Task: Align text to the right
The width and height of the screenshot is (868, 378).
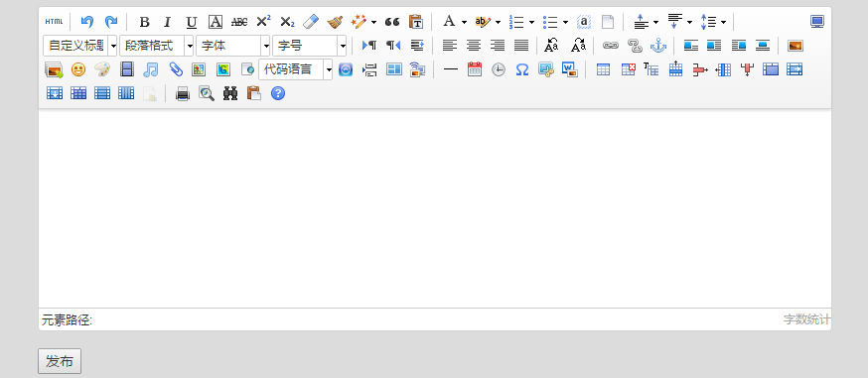Action: 498,46
